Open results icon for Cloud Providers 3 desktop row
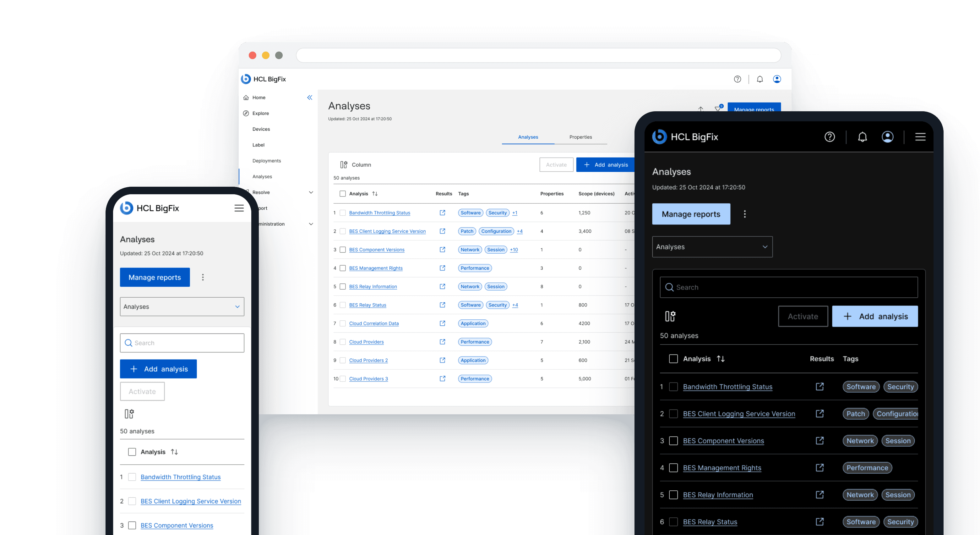This screenshot has height=535, width=980. coord(443,378)
